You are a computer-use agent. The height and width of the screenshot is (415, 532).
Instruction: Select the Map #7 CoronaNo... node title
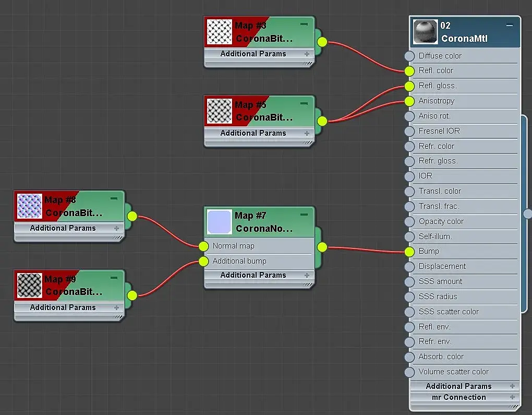(x=263, y=222)
